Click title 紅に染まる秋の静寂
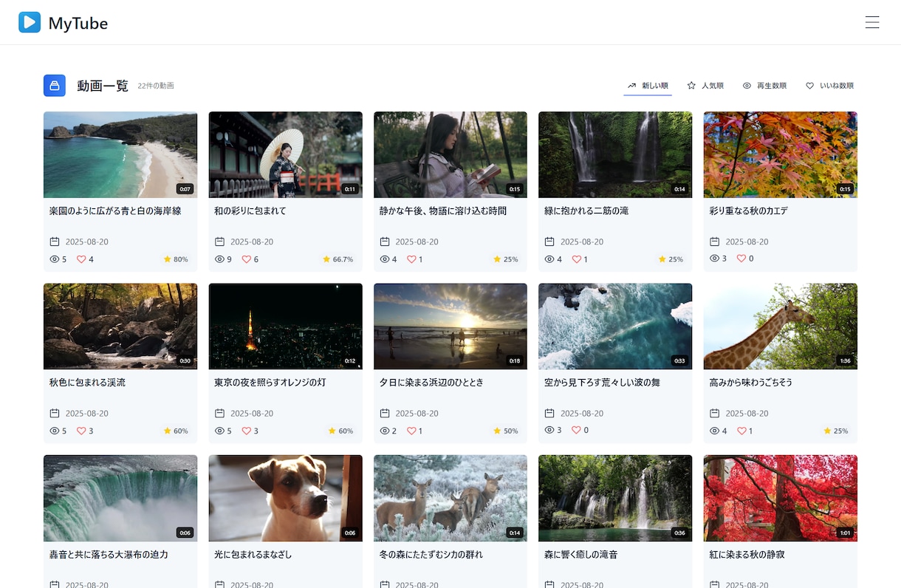The image size is (901, 588). tap(747, 554)
